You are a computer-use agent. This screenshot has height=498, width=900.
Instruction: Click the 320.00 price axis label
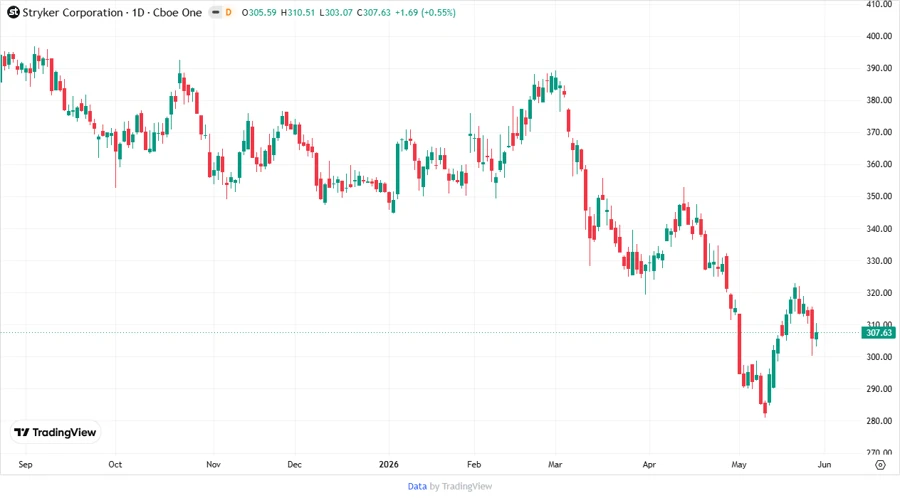pos(879,293)
